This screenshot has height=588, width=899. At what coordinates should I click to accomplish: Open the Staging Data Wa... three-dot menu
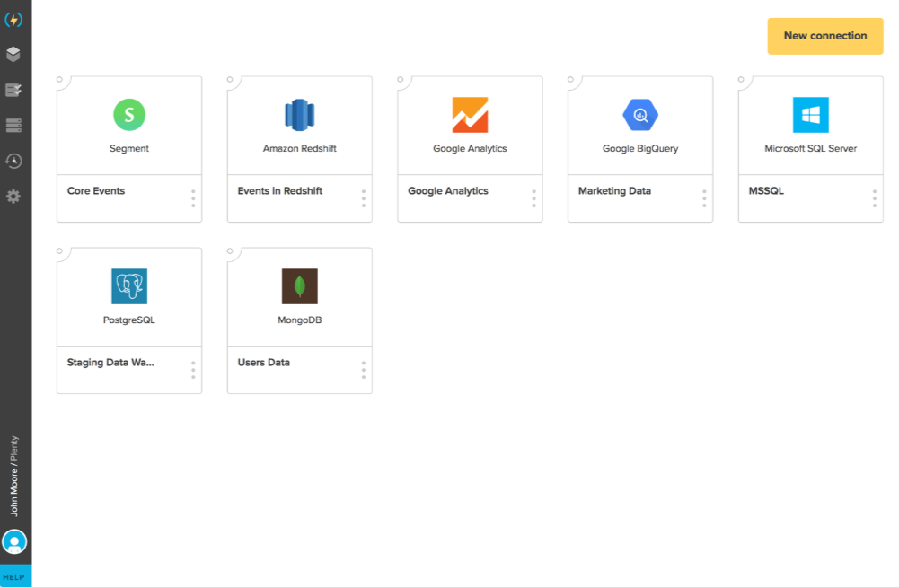click(x=193, y=370)
